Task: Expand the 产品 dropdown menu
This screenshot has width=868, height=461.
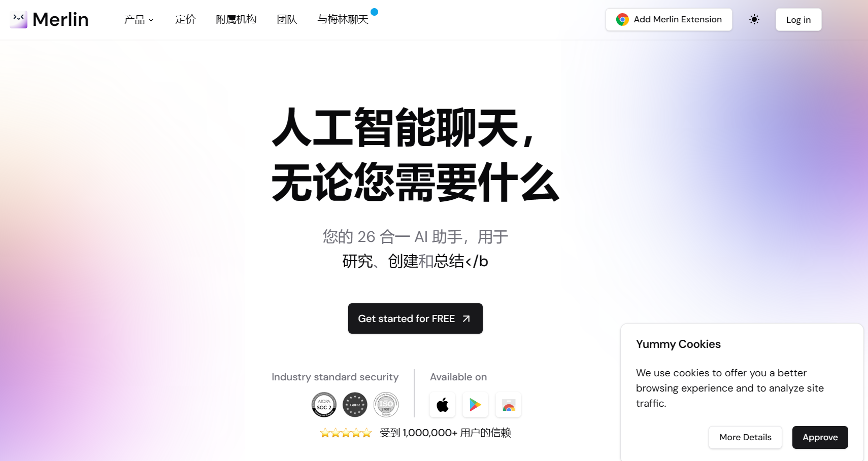Action: tap(139, 19)
